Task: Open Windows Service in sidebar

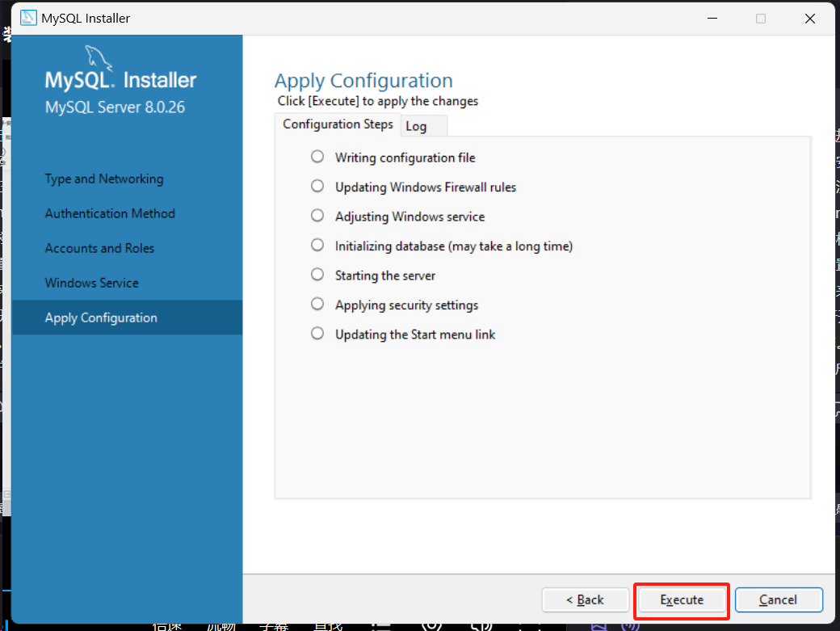Action: tap(91, 284)
